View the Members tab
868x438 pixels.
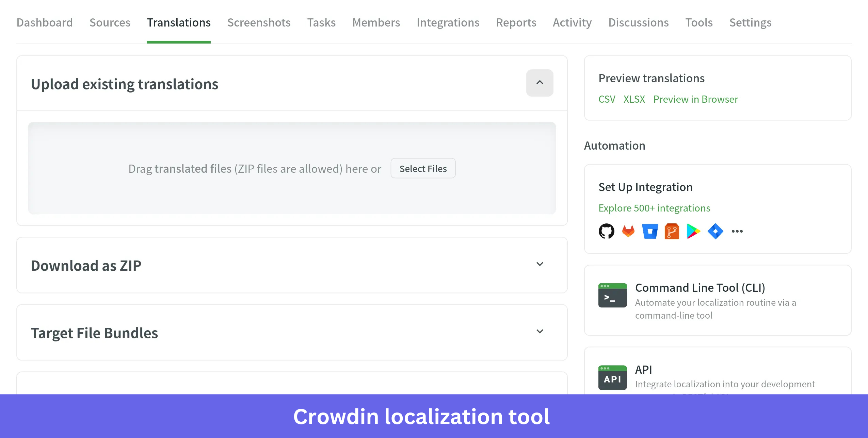(376, 22)
